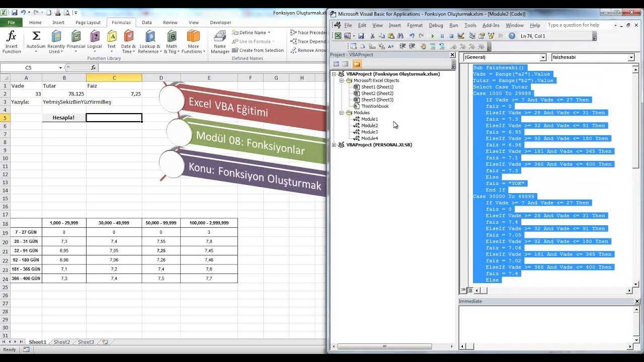Save workbook from Excel Quick Access Toolbar
644x362 pixels.
(14, 12)
